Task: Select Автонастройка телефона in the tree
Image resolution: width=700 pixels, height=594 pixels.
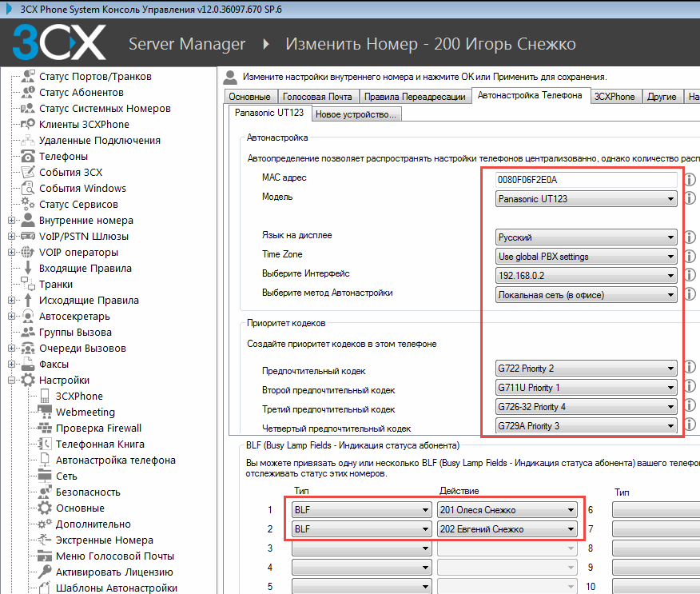Action: [116, 460]
